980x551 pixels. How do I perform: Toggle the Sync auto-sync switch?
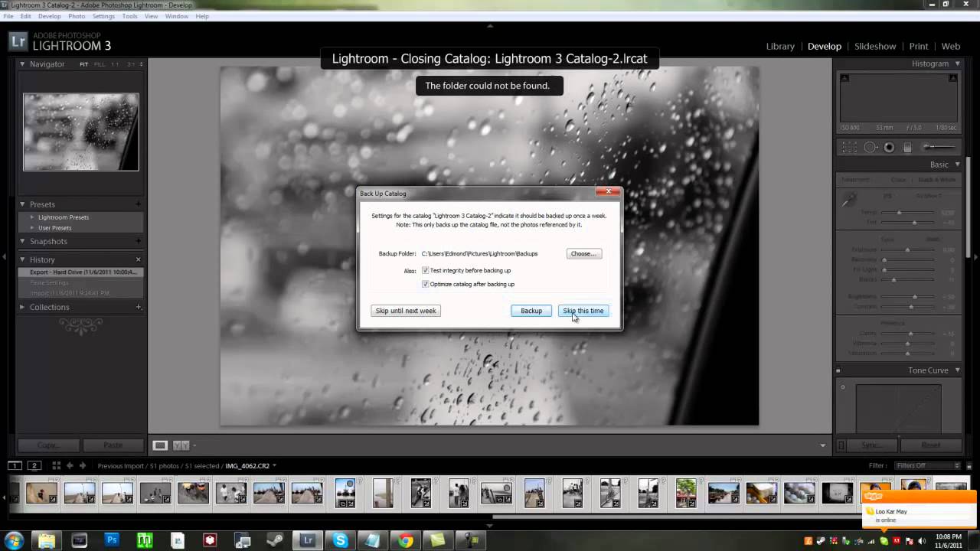pos(841,445)
